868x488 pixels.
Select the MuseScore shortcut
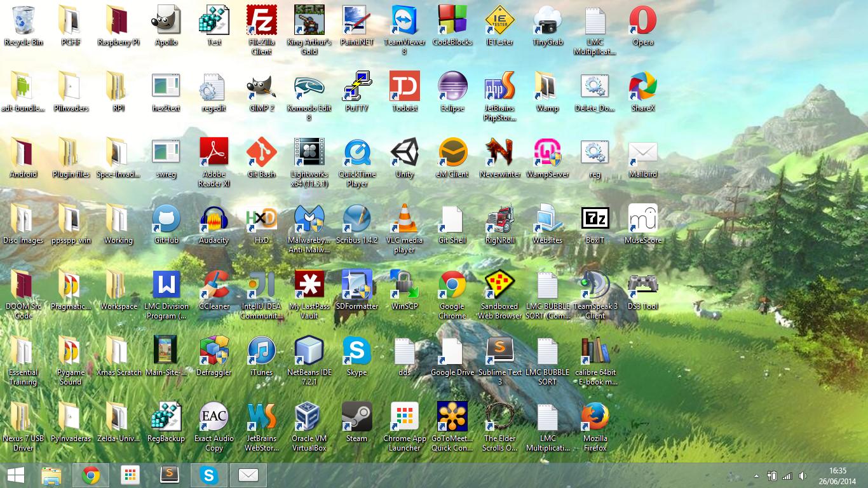pos(642,224)
